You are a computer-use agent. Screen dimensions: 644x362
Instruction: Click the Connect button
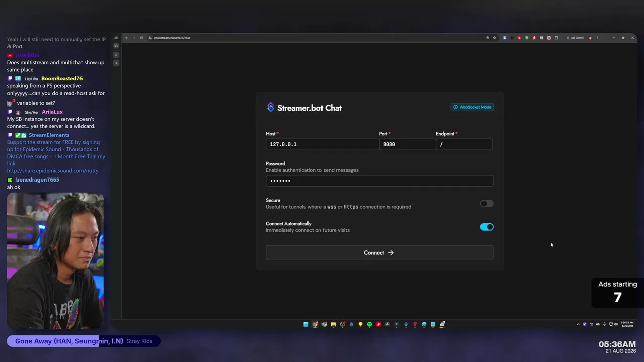point(379,253)
